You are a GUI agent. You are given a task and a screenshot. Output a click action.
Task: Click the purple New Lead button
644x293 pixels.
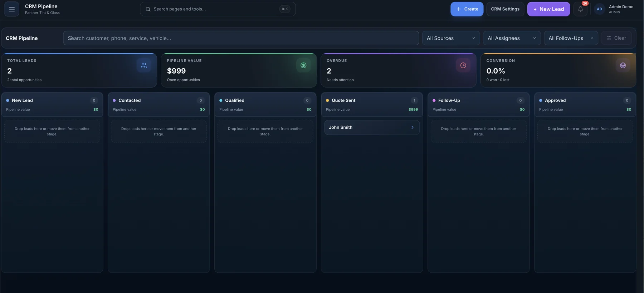(548, 9)
